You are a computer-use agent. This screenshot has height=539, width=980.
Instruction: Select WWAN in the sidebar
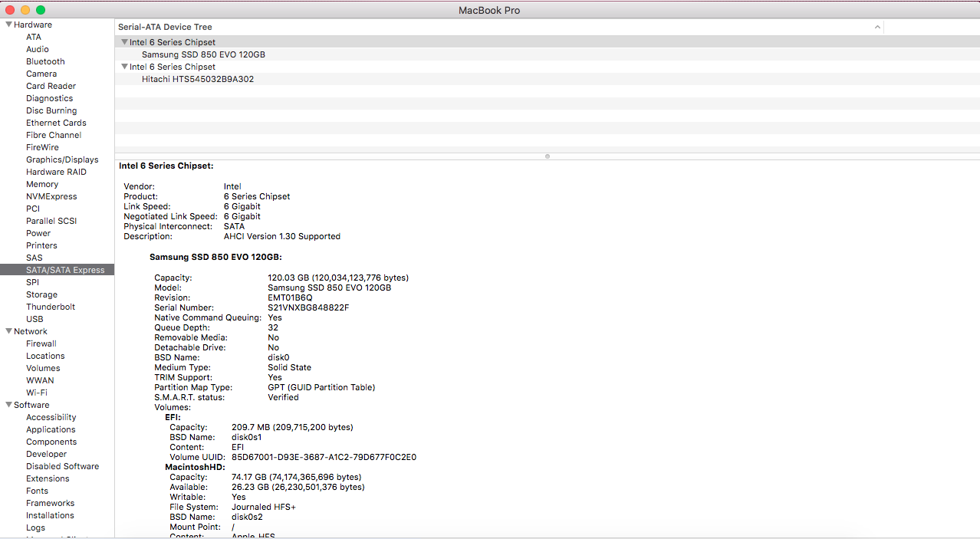(x=40, y=380)
